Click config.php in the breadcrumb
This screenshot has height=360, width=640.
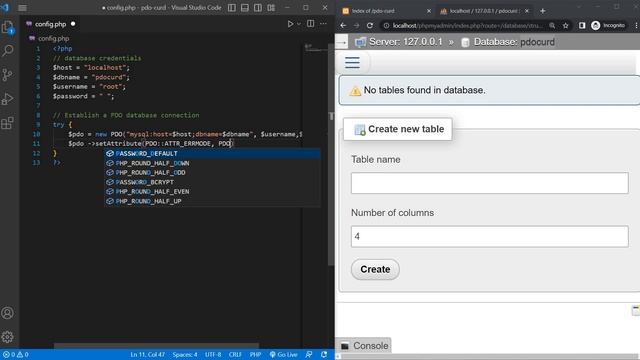tap(53, 38)
